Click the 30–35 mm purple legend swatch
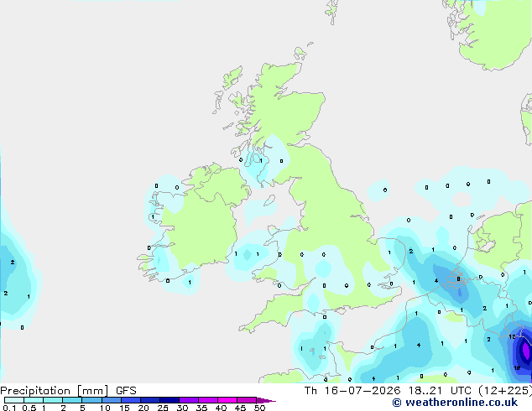This screenshot has width=532, height=411. [x=189, y=400]
